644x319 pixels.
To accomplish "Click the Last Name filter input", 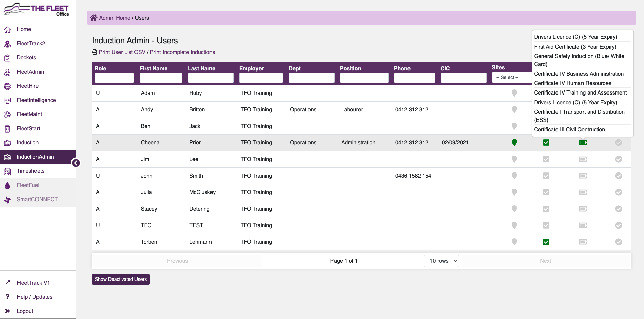I will click(211, 78).
